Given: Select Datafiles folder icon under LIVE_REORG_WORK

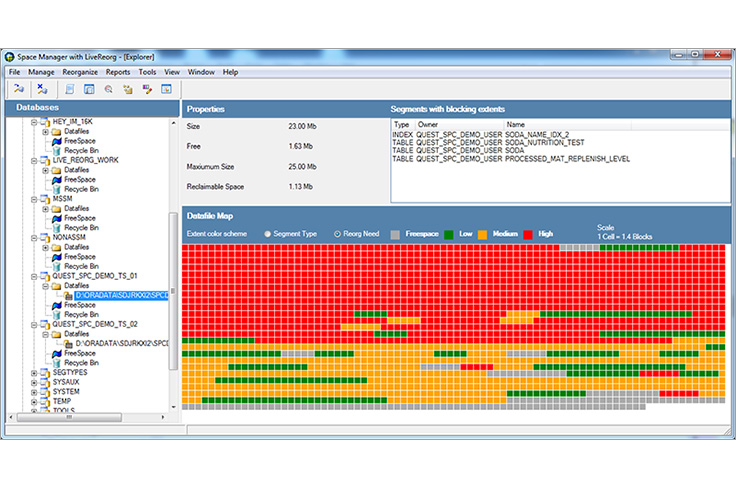Looking at the screenshot, I should (57, 170).
